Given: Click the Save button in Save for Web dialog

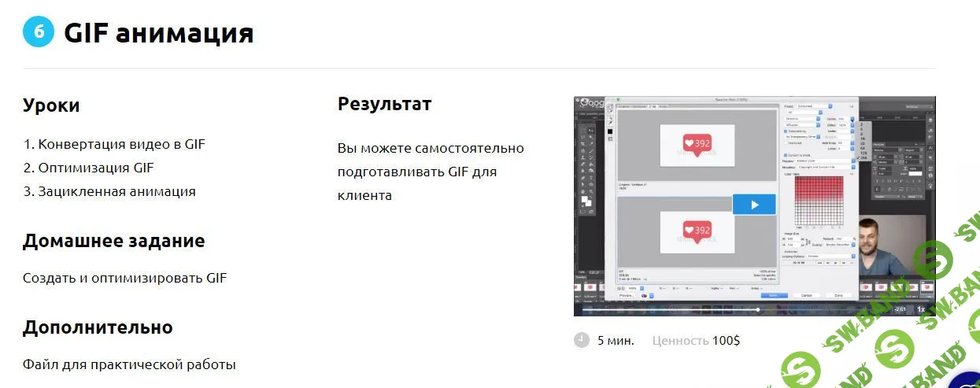Looking at the screenshot, I should pyautogui.click(x=773, y=295).
